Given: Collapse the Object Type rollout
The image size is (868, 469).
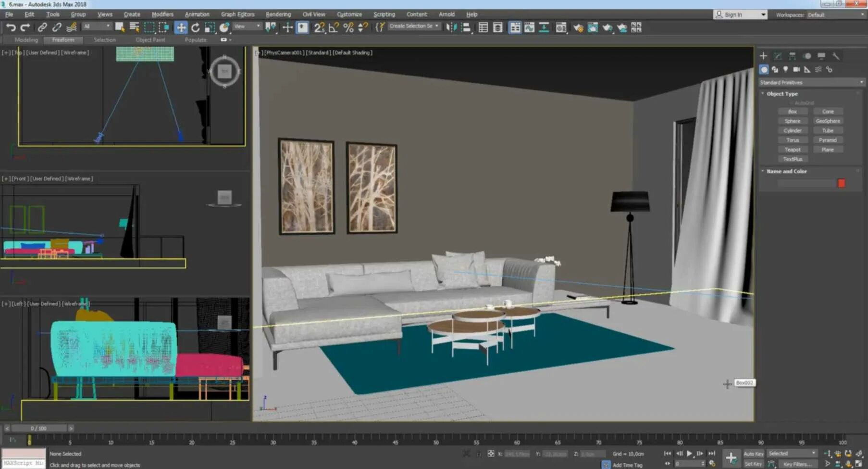Looking at the screenshot, I should point(782,94).
